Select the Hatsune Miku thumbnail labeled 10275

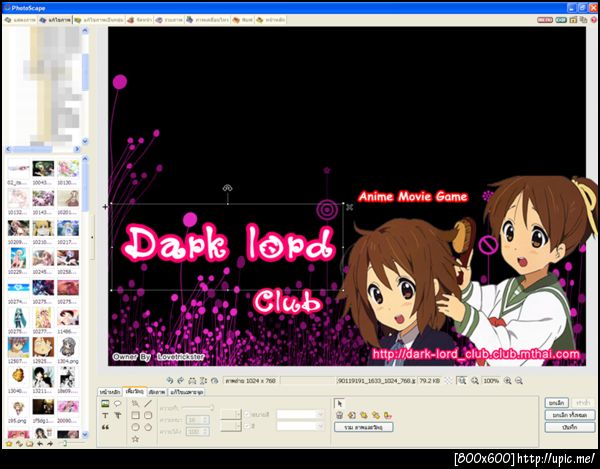tap(18, 320)
